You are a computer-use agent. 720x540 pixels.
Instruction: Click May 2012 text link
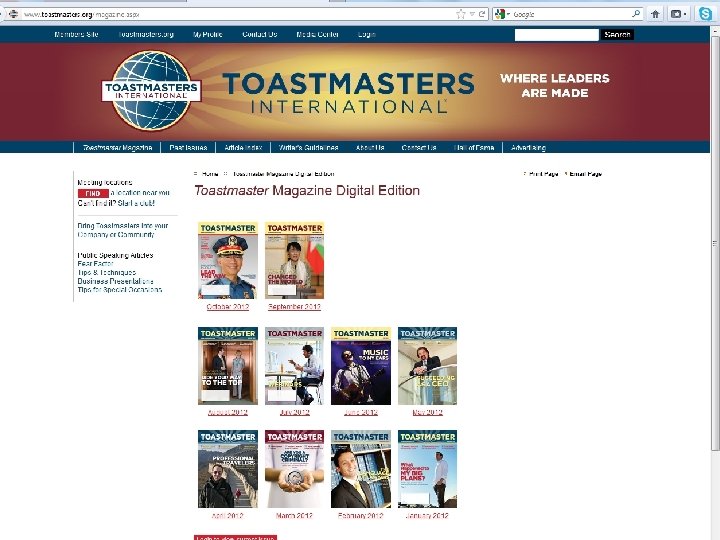pos(428,412)
